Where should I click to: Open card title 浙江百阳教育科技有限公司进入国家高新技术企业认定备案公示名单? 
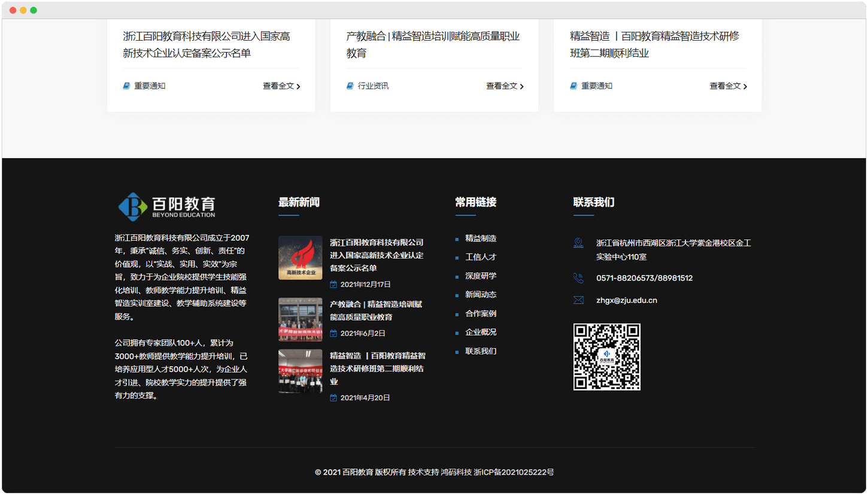207,45
